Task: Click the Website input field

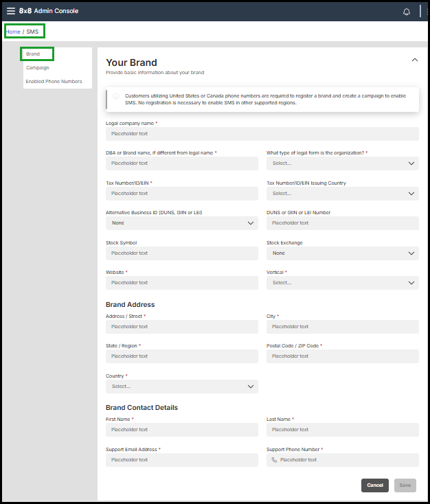Action: [x=182, y=283]
